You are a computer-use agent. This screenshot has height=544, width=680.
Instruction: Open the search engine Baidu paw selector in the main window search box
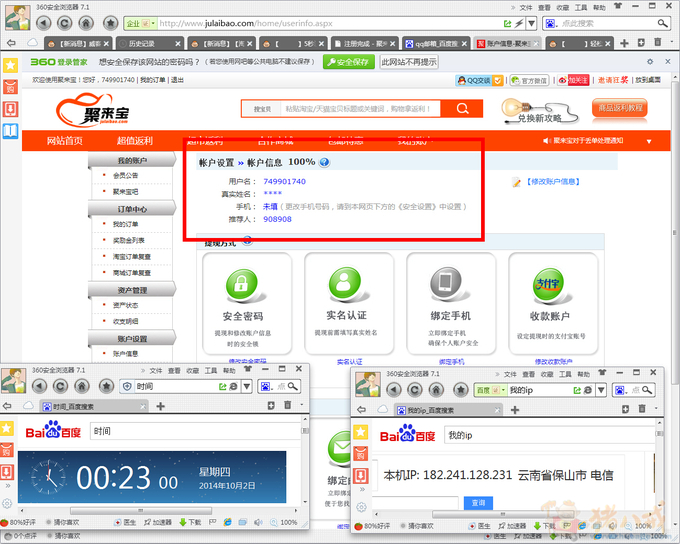[550, 23]
